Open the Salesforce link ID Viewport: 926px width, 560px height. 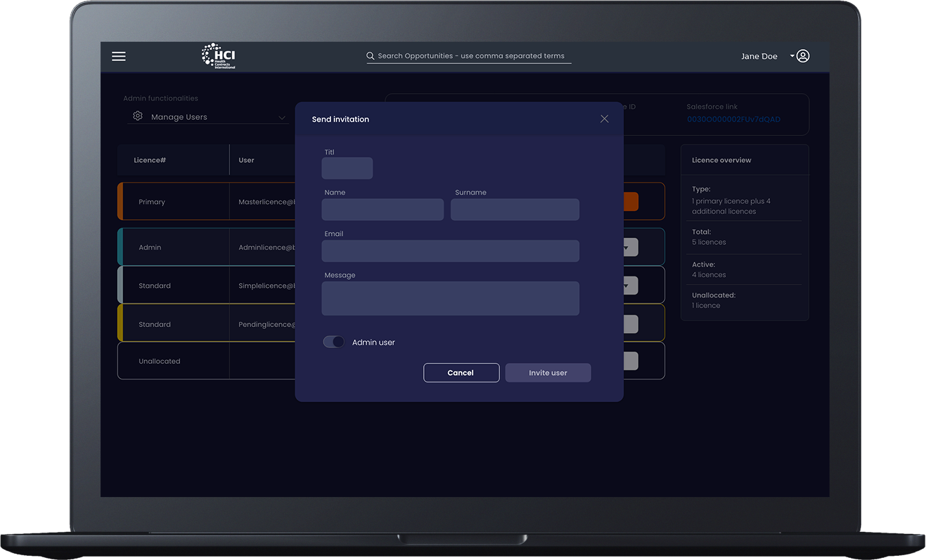[733, 120]
